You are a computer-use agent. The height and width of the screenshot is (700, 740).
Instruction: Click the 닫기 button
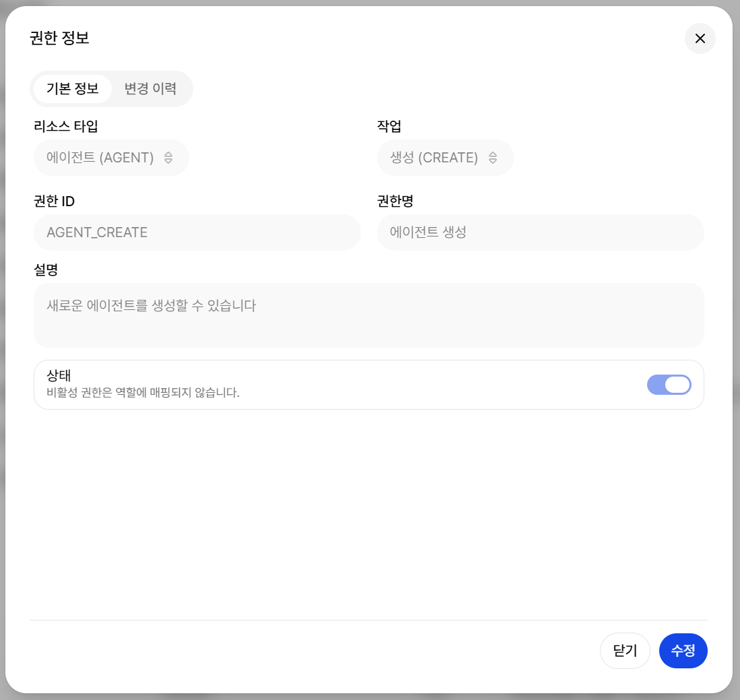(625, 650)
